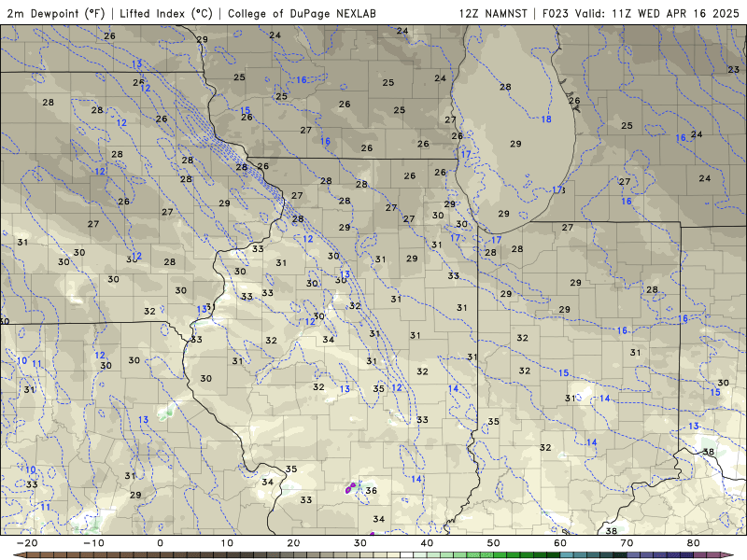The image size is (747, 560).
Task: Select the 80 label on the color scale
Action: tap(694, 543)
